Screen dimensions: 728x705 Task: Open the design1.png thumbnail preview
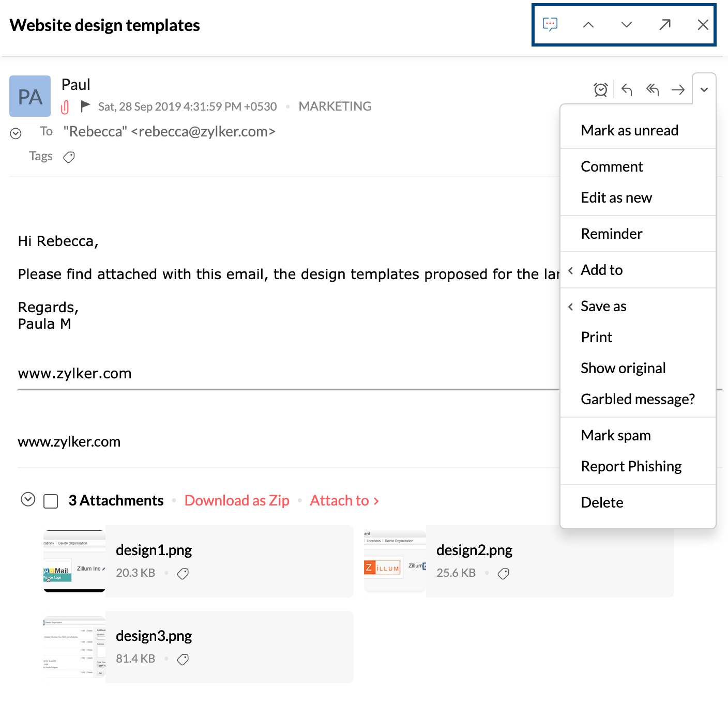74,561
